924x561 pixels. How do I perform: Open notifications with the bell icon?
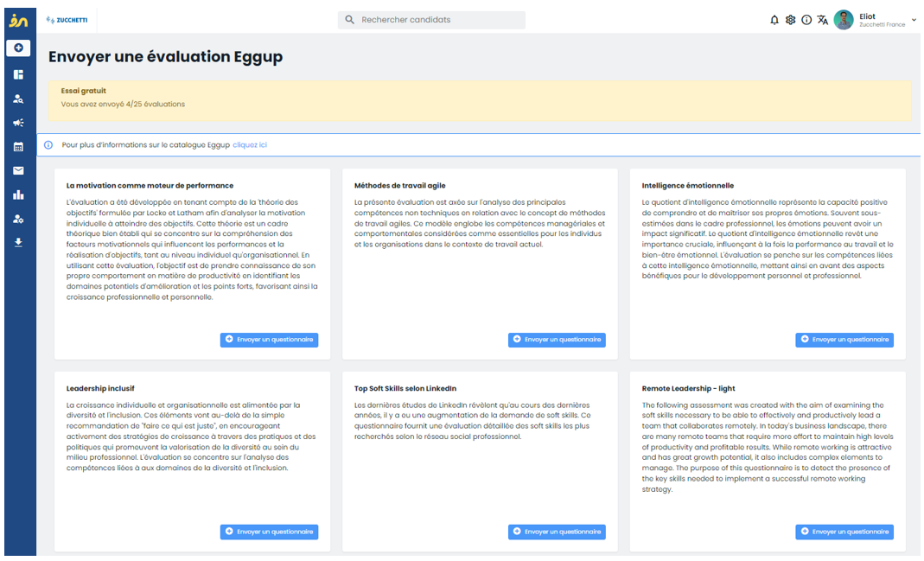click(774, 19)
